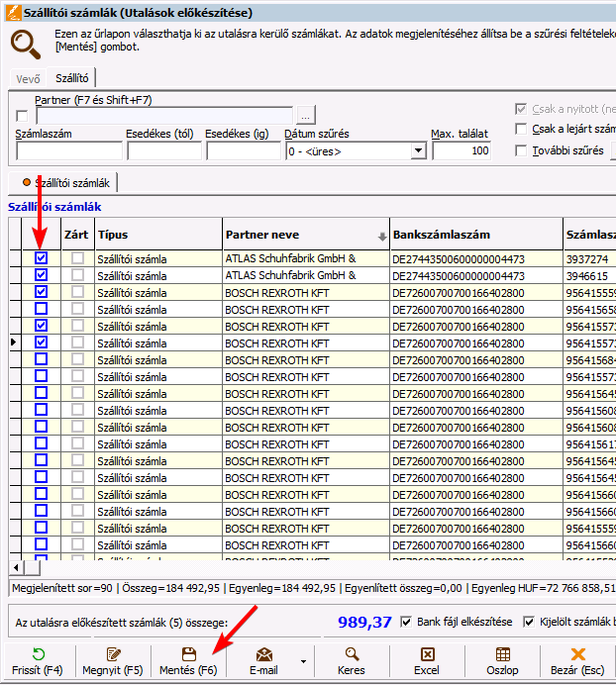
Task: Open the Dátum szűrés dropdown
Action: pos(419,151)
